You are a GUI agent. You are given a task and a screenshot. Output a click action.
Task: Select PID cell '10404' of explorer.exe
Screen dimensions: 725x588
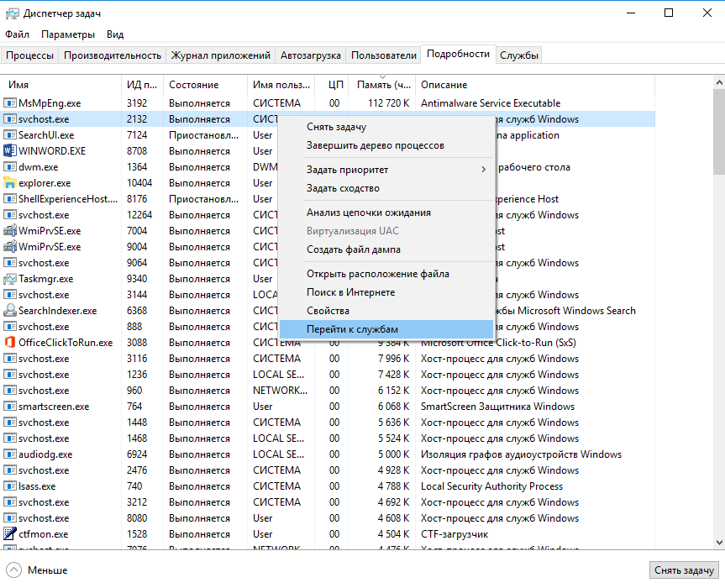pos(139,182)
